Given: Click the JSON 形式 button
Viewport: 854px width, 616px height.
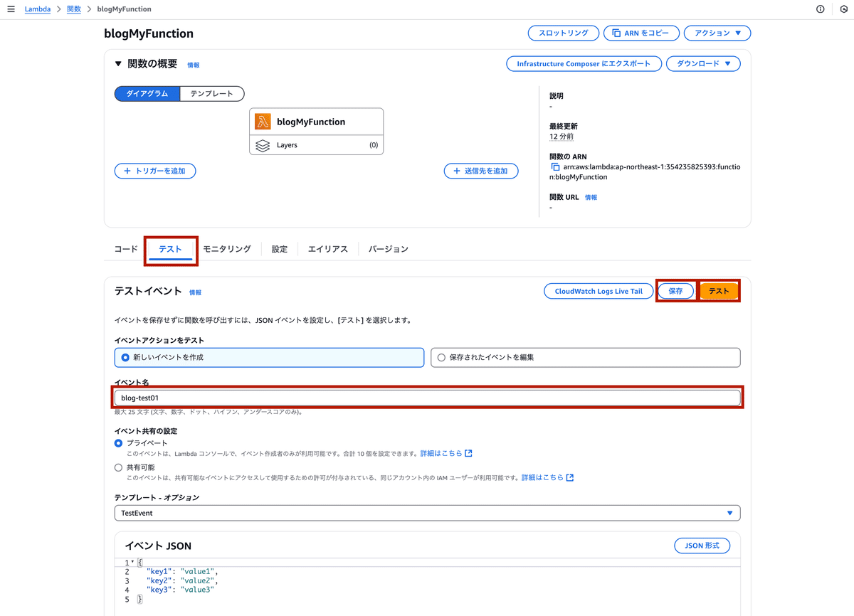Looking at the screenshot, I should point(702,546).
